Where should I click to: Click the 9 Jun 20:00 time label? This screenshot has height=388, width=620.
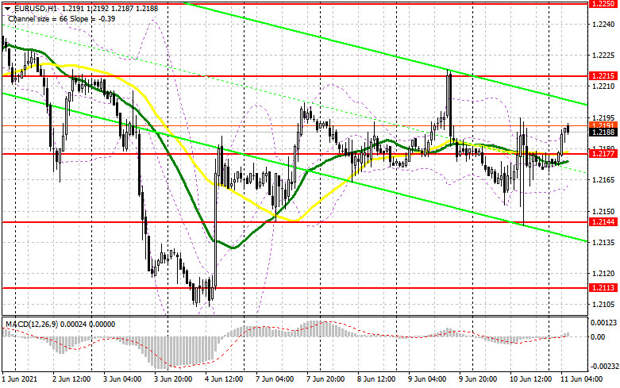tap(478, 379)
